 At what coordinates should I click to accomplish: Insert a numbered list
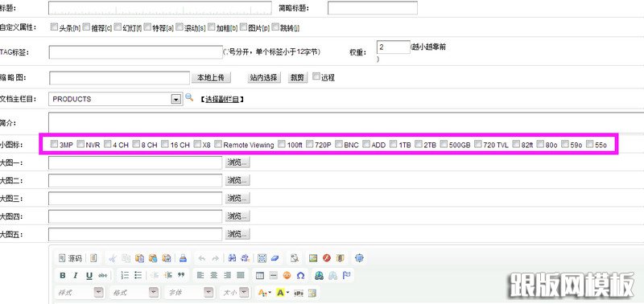(126, 275)
